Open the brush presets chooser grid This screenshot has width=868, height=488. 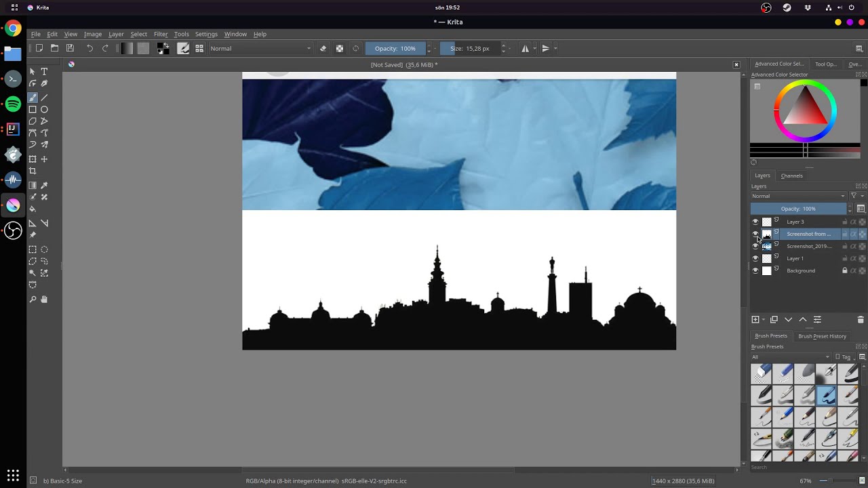click(199, 48)
